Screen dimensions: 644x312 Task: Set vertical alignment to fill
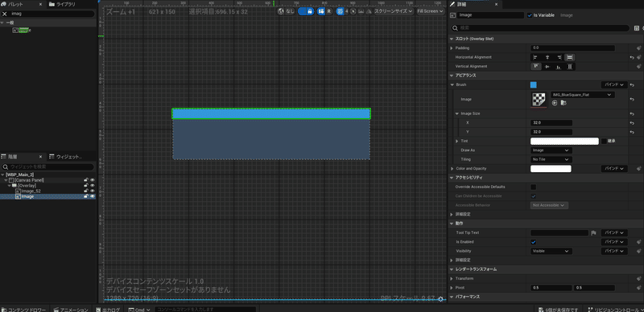click(570, 67)
